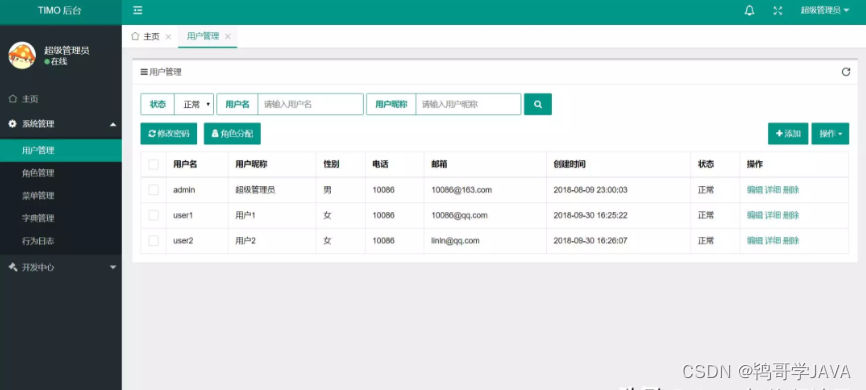The height and width of the screenshot is (390, 866).
Task: Click the 用户昵称 column header
Action: (251, 164)
